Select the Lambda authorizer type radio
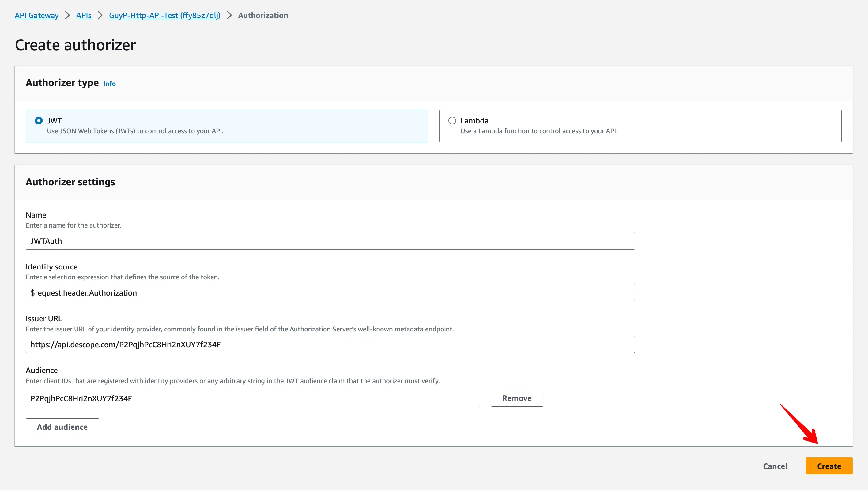The image size is (868, 490). tap(452, 121)
